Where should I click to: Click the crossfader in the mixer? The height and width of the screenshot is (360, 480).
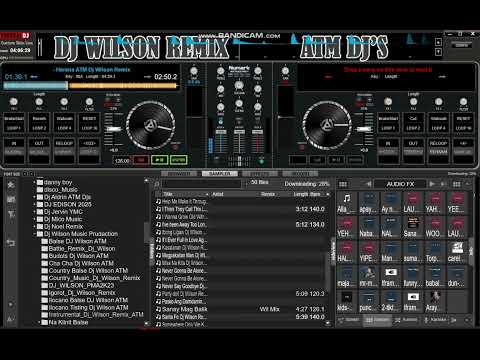pos(239,161)
